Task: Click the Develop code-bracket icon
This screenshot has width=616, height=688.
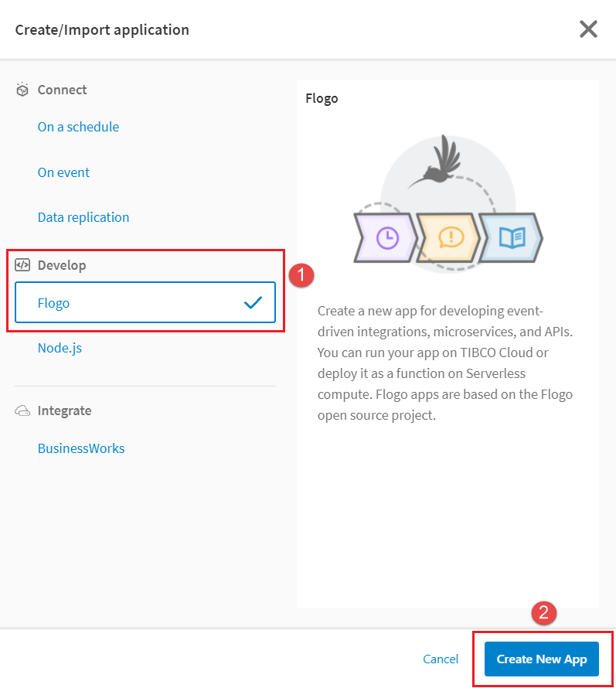Action: tap(22, 265)
